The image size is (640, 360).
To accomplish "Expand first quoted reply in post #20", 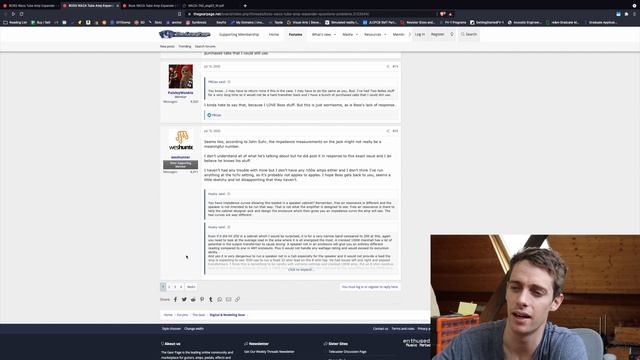I will [229, 194].
